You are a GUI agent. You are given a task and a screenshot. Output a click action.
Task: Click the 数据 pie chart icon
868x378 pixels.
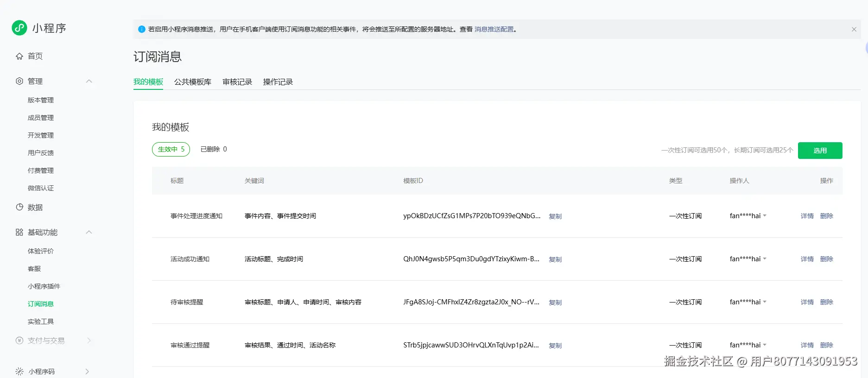click(19, 207)
